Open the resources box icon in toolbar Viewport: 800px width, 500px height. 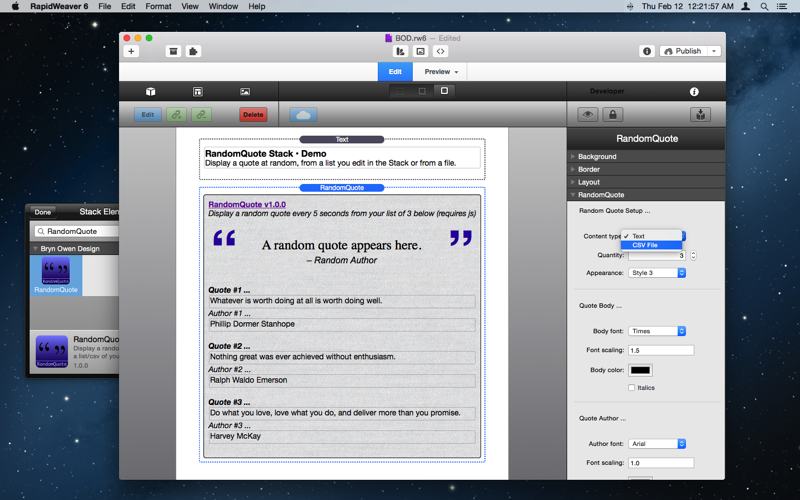(173, 51)
